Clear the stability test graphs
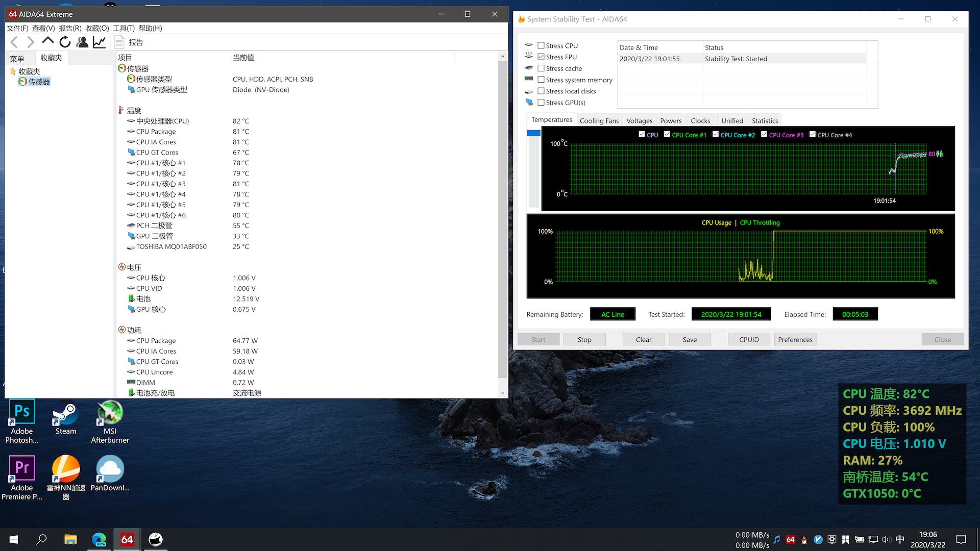 (644, 339)
